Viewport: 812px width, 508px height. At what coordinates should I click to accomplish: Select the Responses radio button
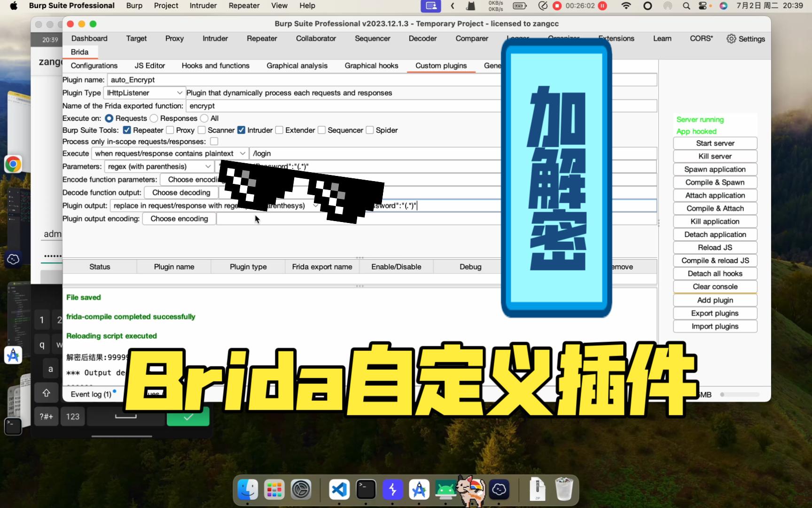154,119
